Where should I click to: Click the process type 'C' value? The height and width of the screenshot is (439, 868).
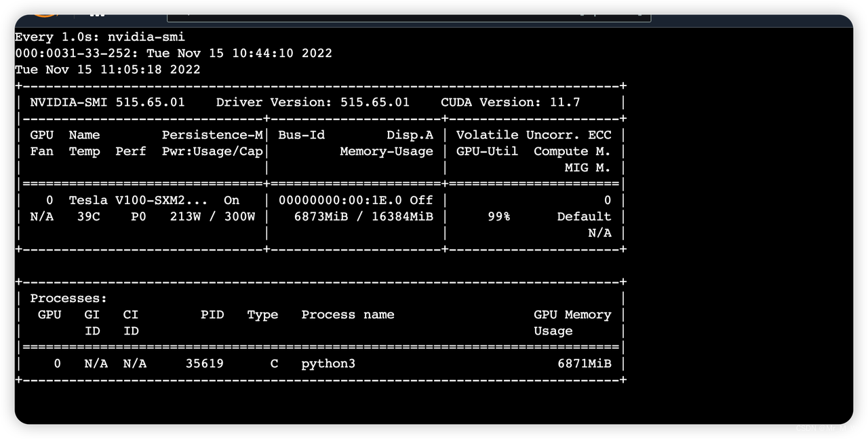pyautogui.click(x=274, y=364)
